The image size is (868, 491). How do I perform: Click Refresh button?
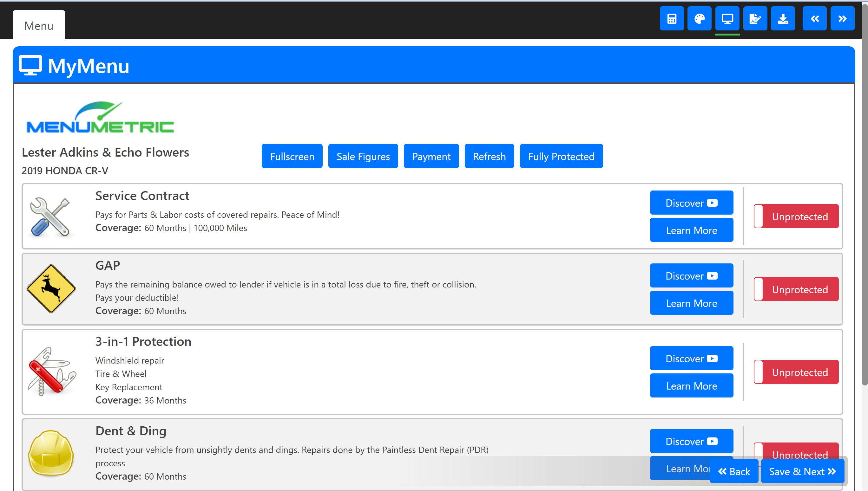(x=489, y=156)
